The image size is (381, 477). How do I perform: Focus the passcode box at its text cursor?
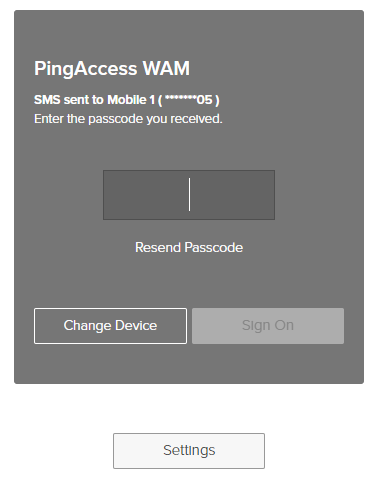pyautogui.click(x=189, y=195)
